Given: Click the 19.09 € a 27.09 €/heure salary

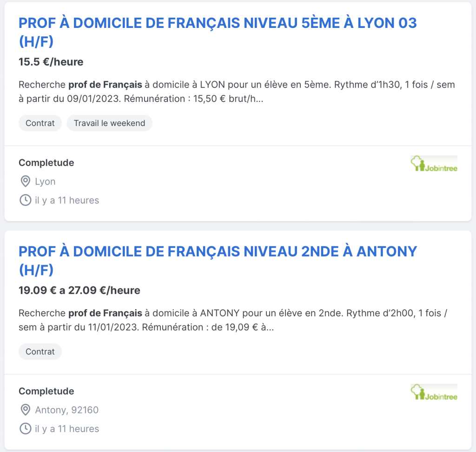Looking at the screenshot, I should click(x=79, y=290).
